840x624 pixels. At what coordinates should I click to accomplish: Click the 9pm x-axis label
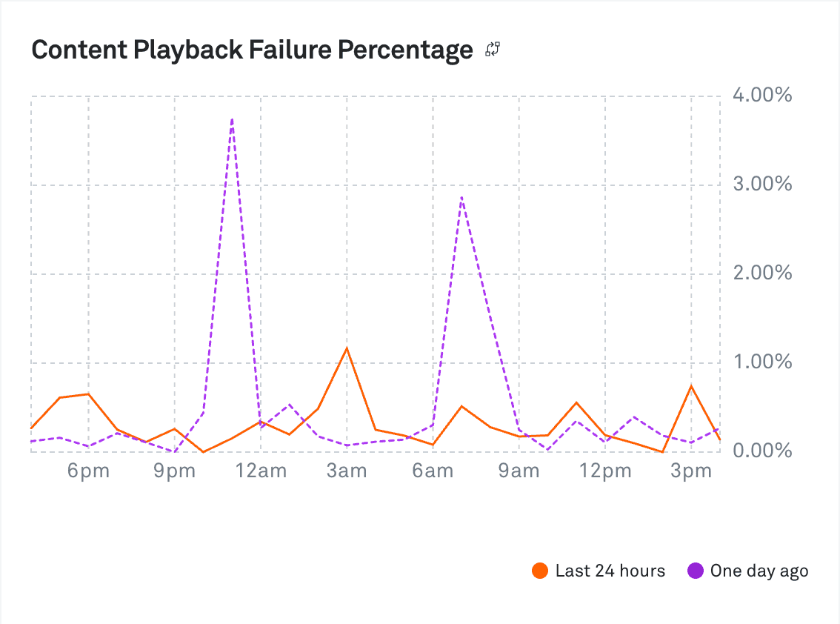click(175, 471)
